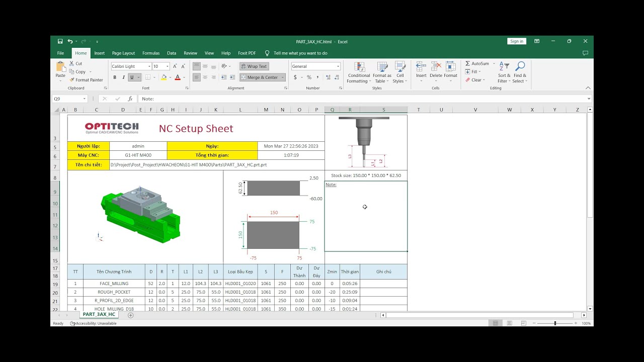644x362 pixels.
Task: Open Conditional Formatting menu
Action: pyautogui.click(x=359, y=72)
